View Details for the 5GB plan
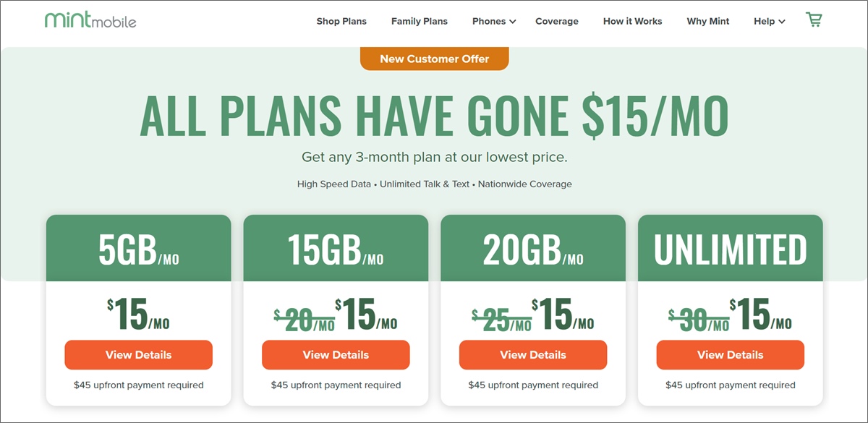The height and width of the screenshot is (423, 868). coord(139,355)
